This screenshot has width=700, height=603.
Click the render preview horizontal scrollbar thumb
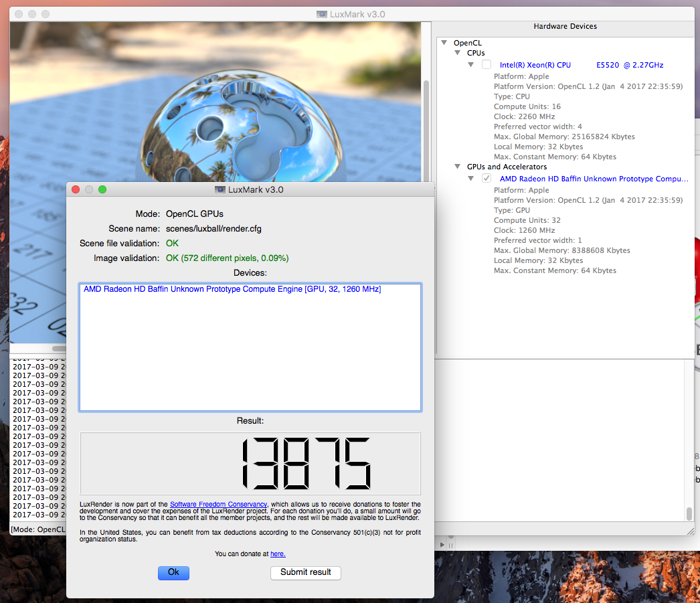coord(59,349)
